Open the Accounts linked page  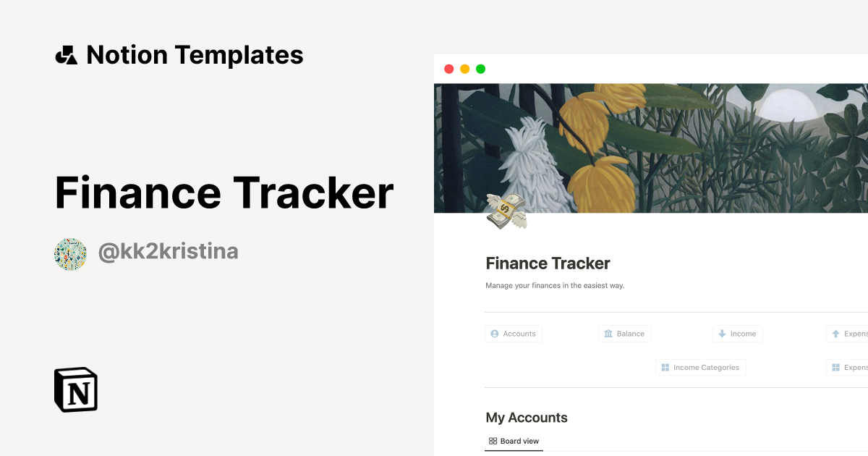tap(514, 334)
